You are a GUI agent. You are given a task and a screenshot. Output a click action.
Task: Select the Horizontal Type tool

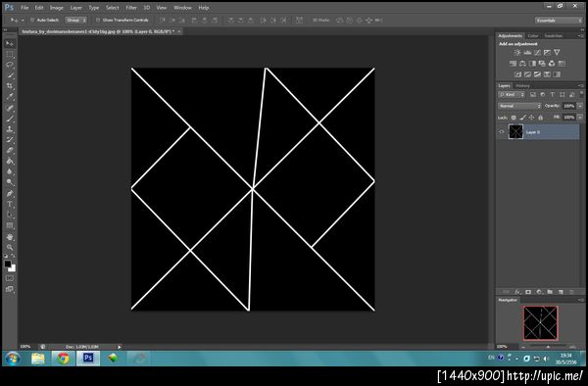click(x=10, y=204)
